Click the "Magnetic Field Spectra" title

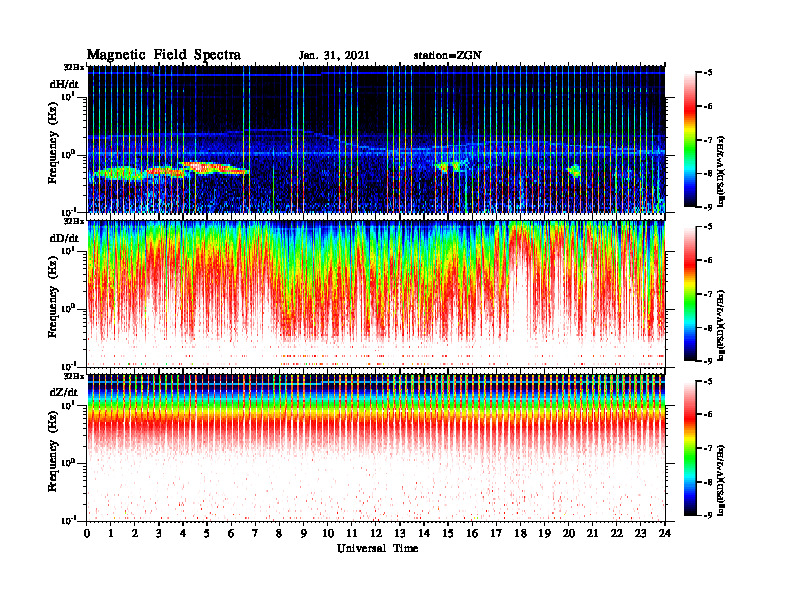click(x=164, y=55)
